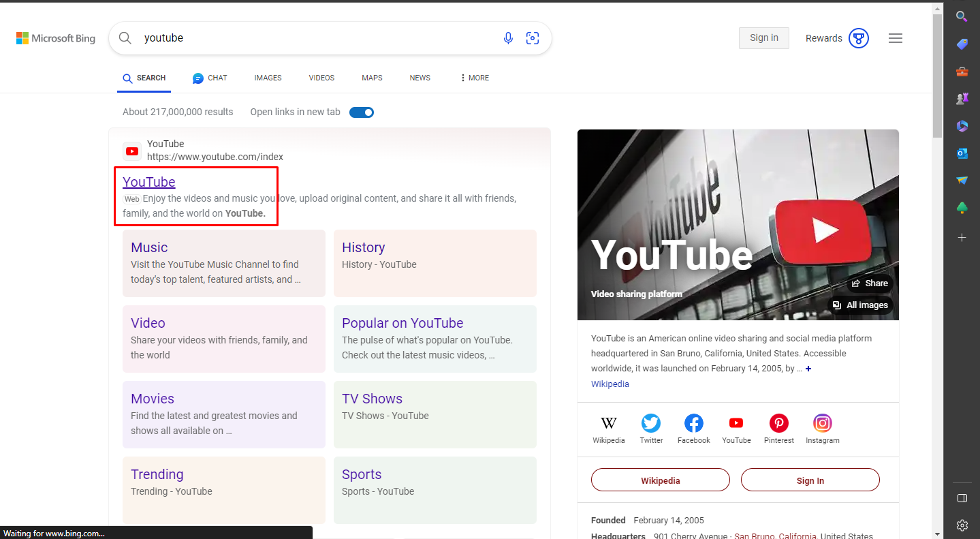
Task: Open the green tree sidebar icon
Action: pyautogui.click(x=962, y=208)
